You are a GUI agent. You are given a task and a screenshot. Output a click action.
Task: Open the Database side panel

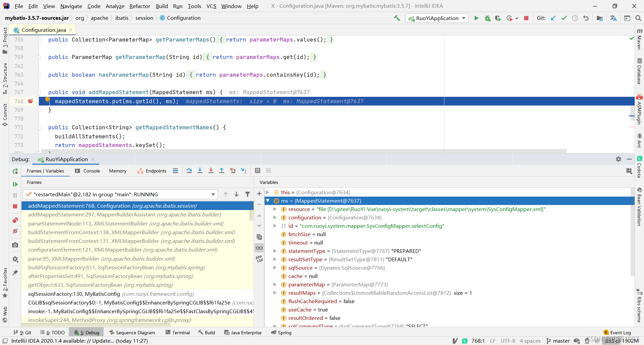(639, 71)
